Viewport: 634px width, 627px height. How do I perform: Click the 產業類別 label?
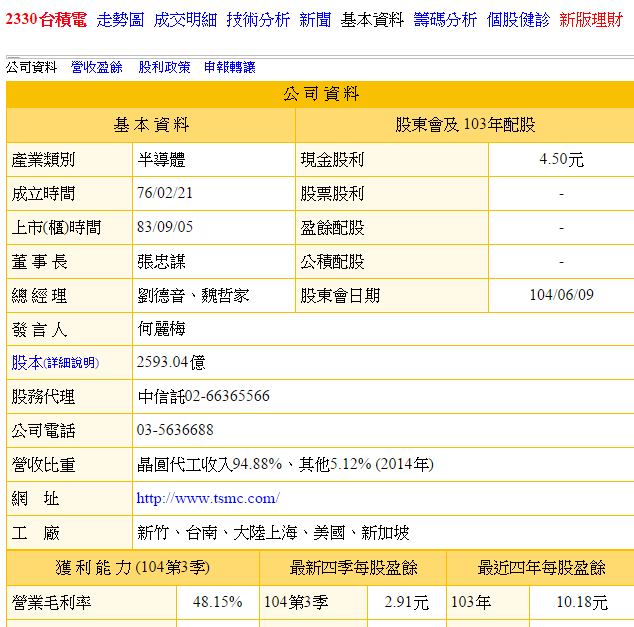(43, 160)
